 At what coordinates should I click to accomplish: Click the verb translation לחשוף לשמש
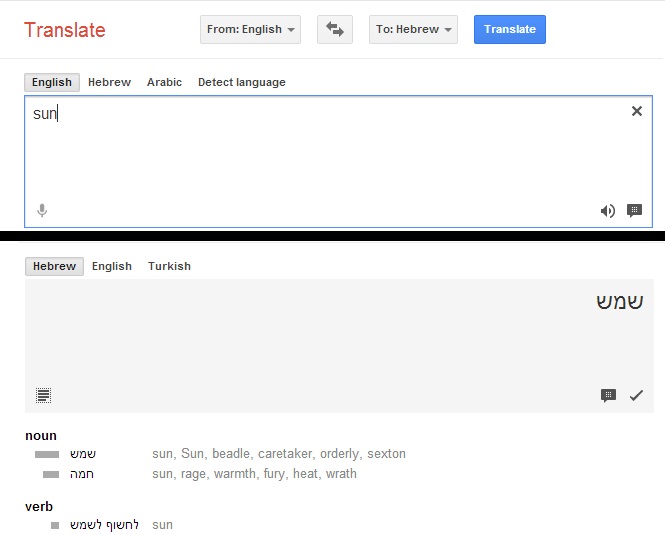pyautogui.click(x=104, y=524)
